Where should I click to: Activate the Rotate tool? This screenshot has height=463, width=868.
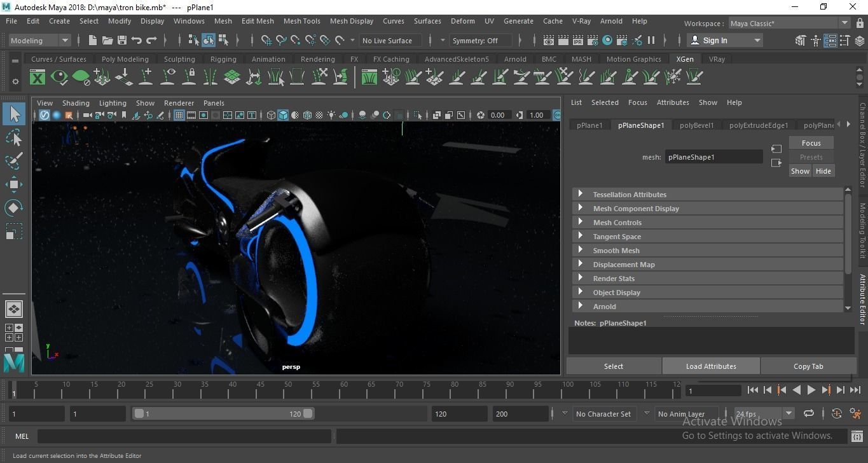pos(14,208)
